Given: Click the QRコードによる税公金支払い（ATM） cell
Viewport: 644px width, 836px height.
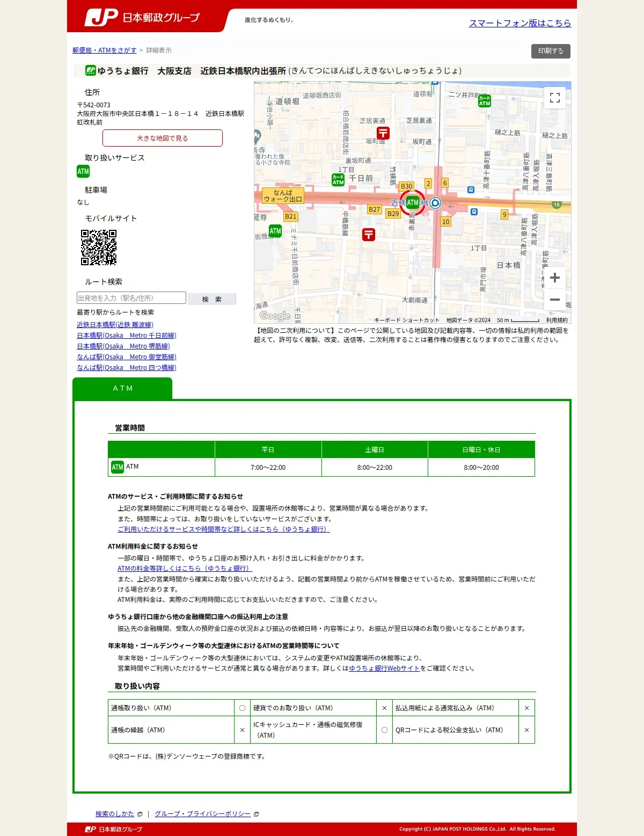Looking at the screenshot, I should point(456,730).
